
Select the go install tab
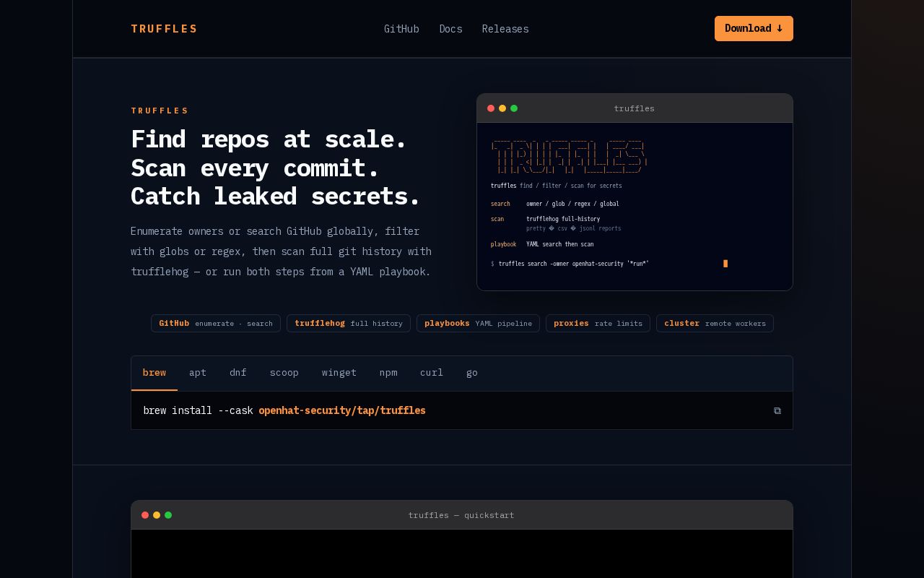472,373
